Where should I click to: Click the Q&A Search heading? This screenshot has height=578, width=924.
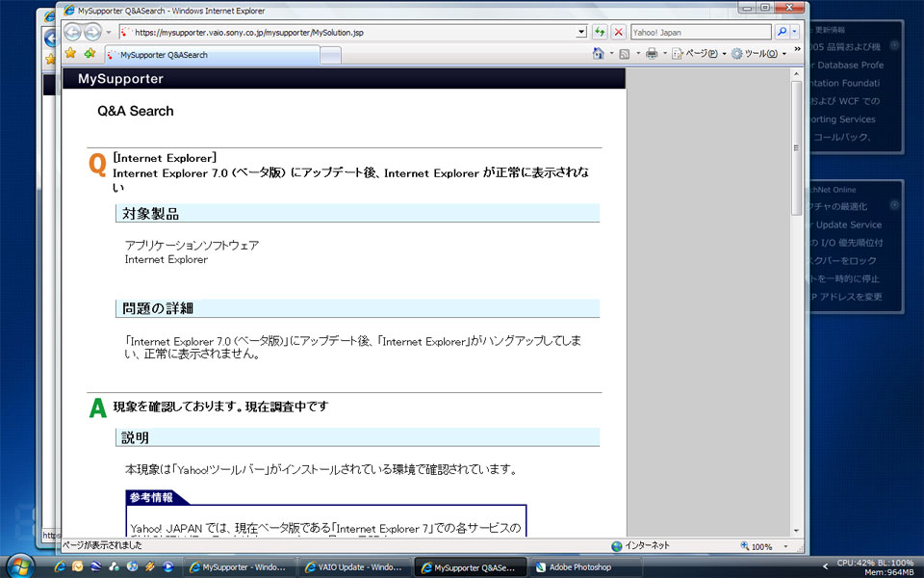136,111
